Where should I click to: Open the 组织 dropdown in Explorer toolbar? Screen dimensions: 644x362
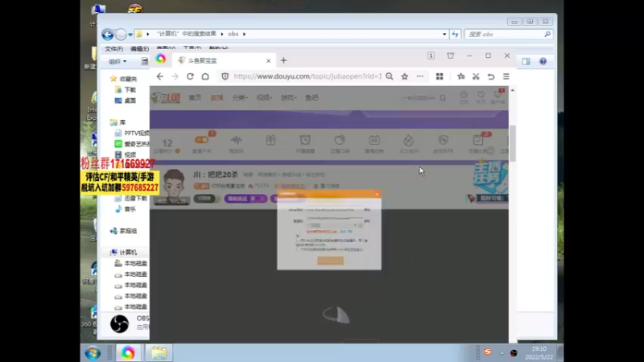[118, 62]
